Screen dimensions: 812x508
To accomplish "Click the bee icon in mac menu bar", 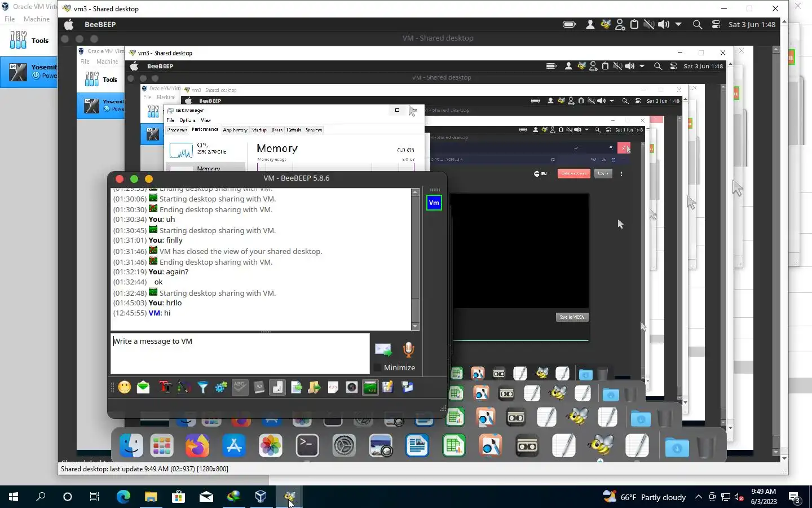I will point(606,24).
